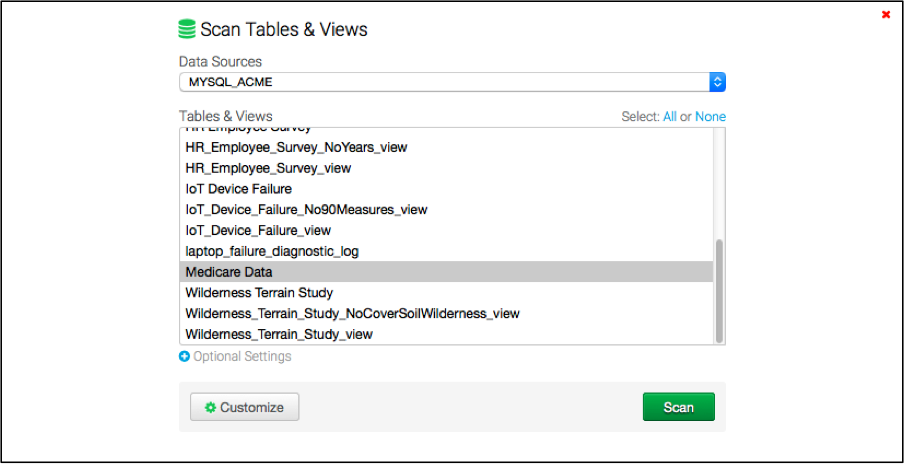Viewport: 904px width, 464px height.
Task: Click the blue dropdown arrows for Data Sources
Action: click(x=717, y=82)
